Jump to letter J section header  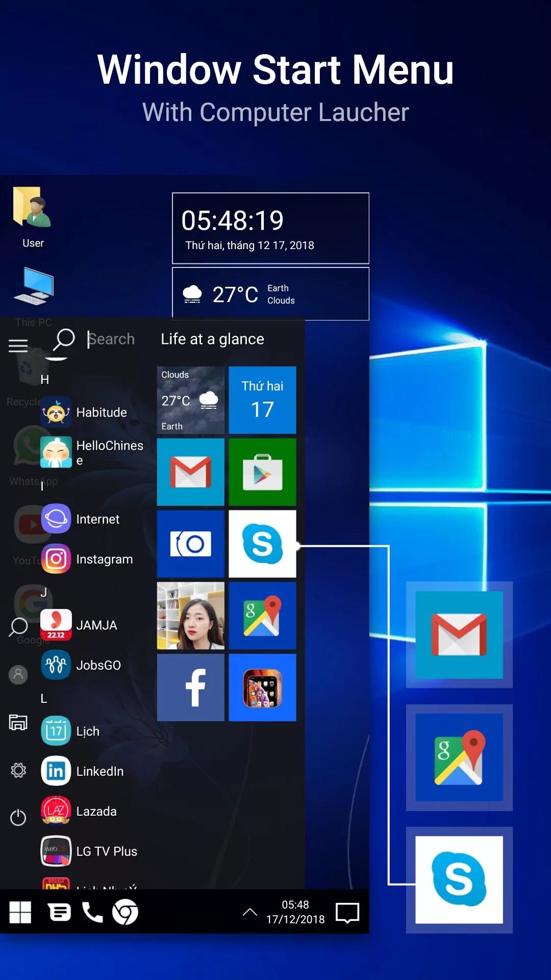[44, 592]
